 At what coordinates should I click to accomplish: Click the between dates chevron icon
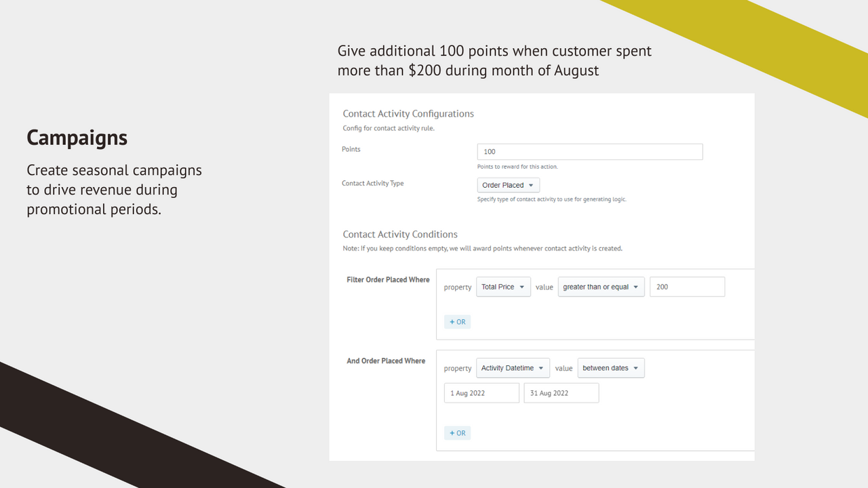click(636, 368)
